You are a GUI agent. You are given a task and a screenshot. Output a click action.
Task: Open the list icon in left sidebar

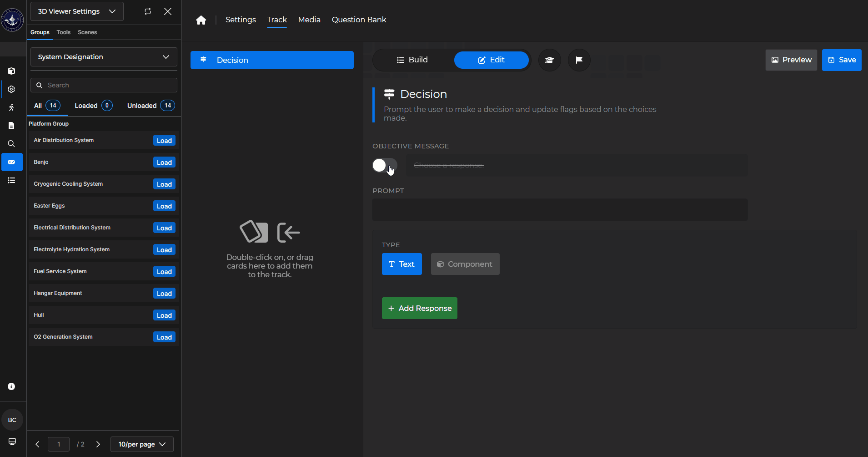tap(11, 180)
